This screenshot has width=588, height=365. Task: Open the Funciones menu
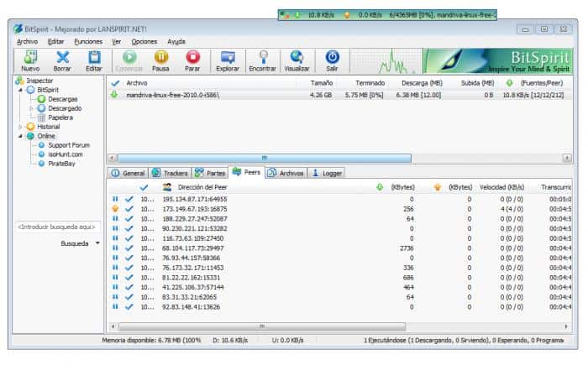pyautogui.click(x=88, y=42)
